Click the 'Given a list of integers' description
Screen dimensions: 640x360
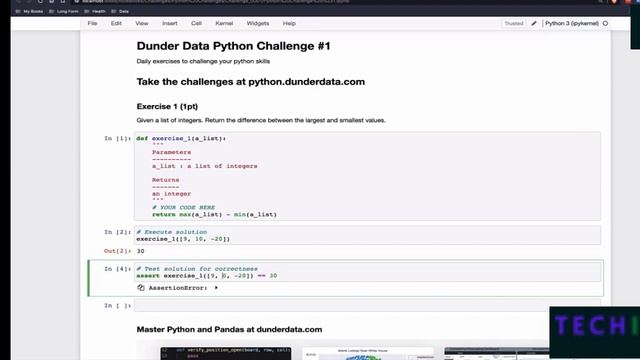tap(261, 120)
